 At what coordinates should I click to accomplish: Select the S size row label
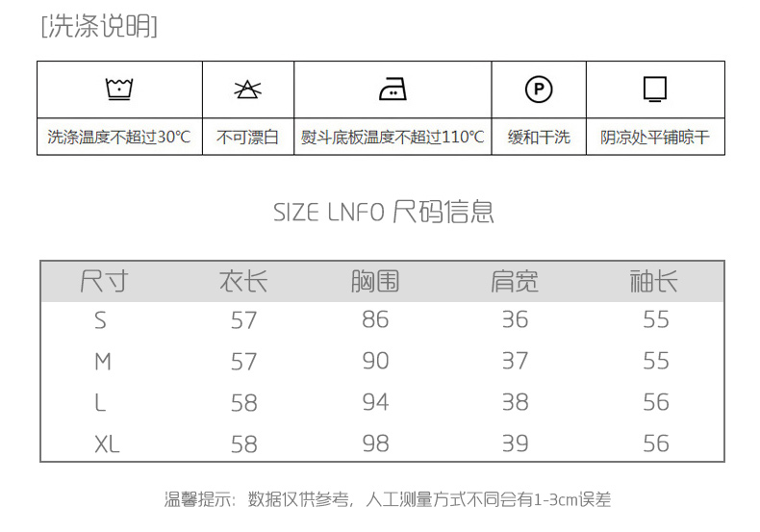101,320
